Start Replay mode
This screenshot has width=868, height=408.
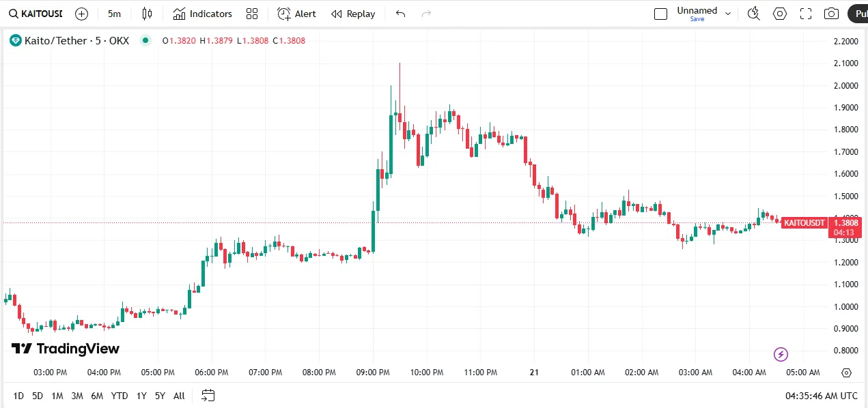(352, 14)
